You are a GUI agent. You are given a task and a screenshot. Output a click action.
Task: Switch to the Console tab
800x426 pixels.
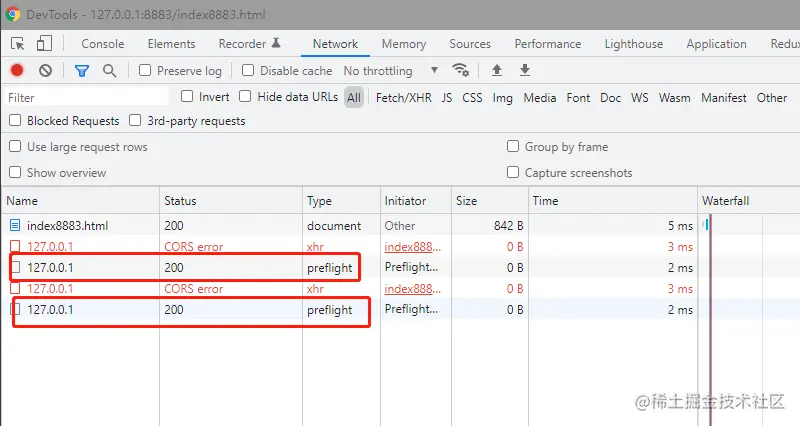[x=103, y=44]
